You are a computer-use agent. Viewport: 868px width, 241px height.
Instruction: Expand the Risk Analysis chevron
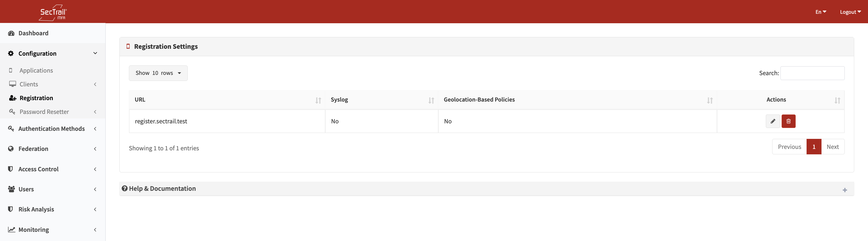coord(95,209)
